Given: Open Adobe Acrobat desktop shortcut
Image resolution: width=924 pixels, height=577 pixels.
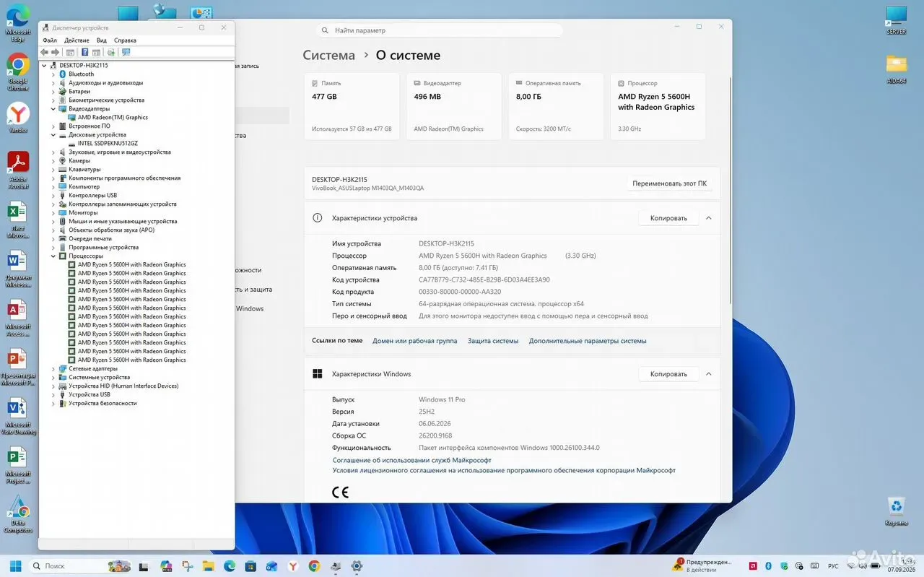Looking at the screenshot, I should (18, 170).
